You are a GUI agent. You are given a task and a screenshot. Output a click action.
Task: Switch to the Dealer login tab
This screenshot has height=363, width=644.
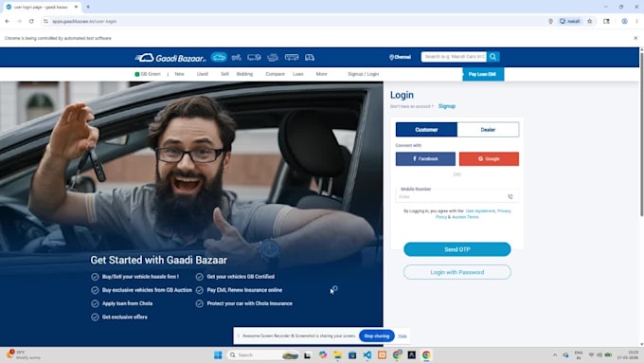(x=488, y=130)
